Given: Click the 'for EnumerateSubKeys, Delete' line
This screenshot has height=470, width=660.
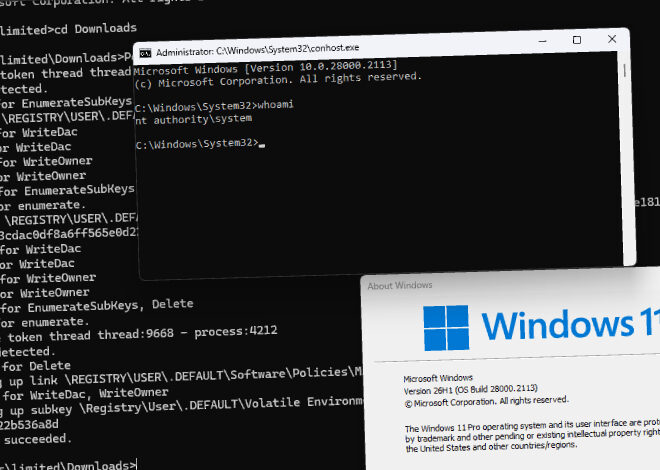Looking at the screenshot, I should coord(97,306).
